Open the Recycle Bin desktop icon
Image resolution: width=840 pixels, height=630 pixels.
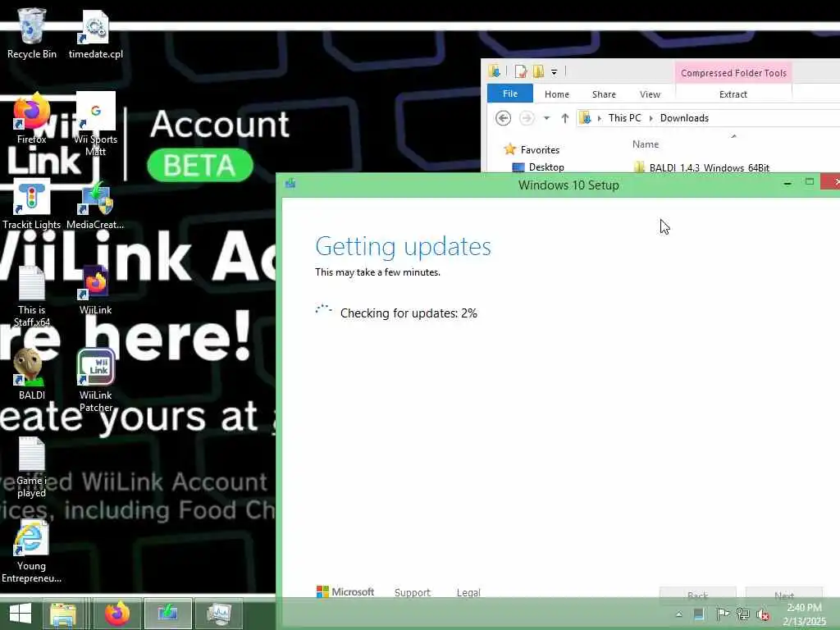(x=32, y=33)
